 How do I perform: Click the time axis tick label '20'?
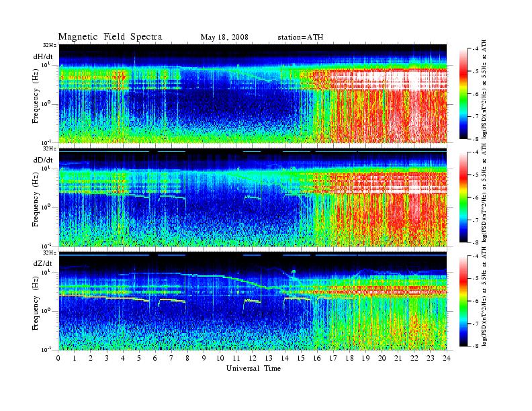click(382, 358)
